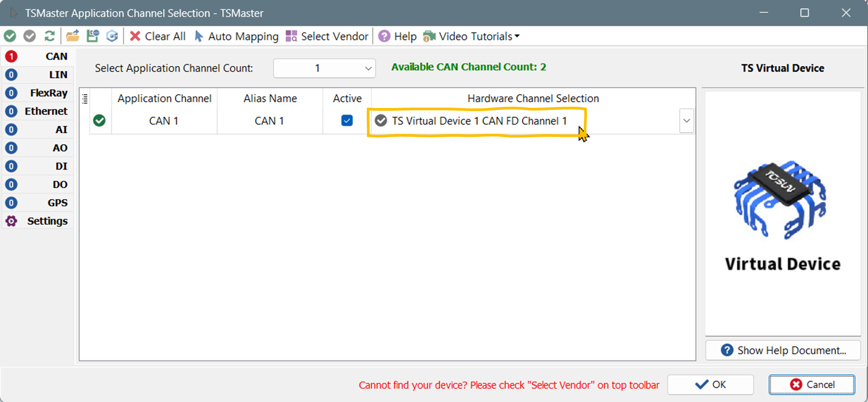Click the blue reload configuration icon
The image size is (868, 402).
tap(112, 36)
